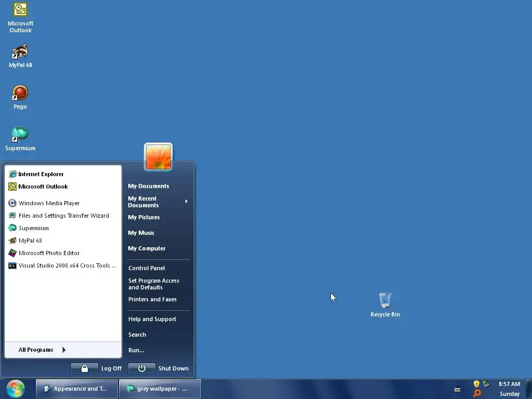This screenshot has height=399, width=532.
Task: Open Search from Start menu
Action: click(137, 335)
